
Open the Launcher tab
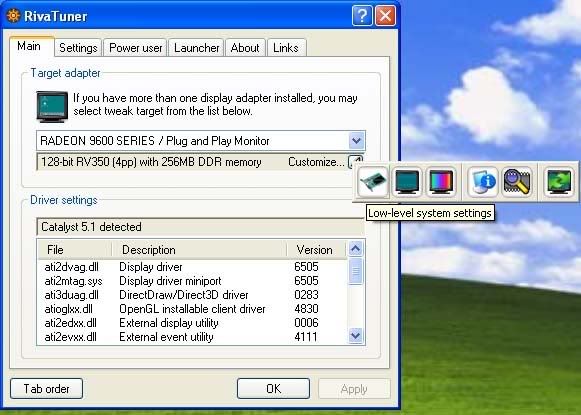coord(196,48)
